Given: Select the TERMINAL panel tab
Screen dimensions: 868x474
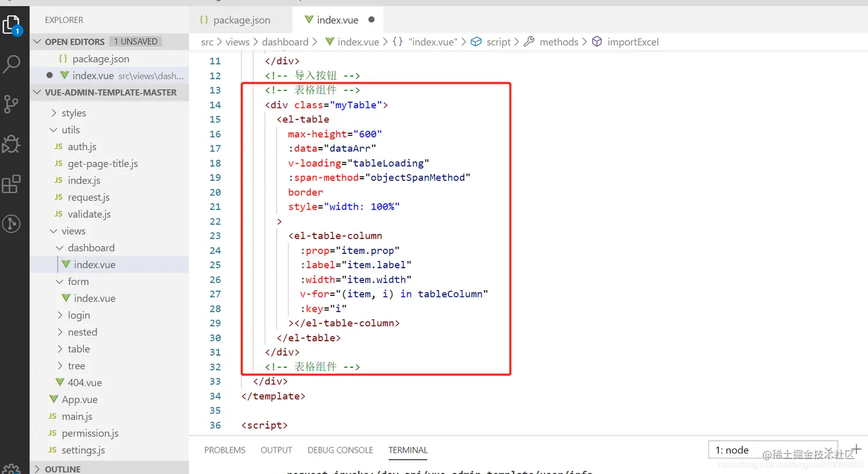Looking at the screenshot, I should (x=408, y=450).
